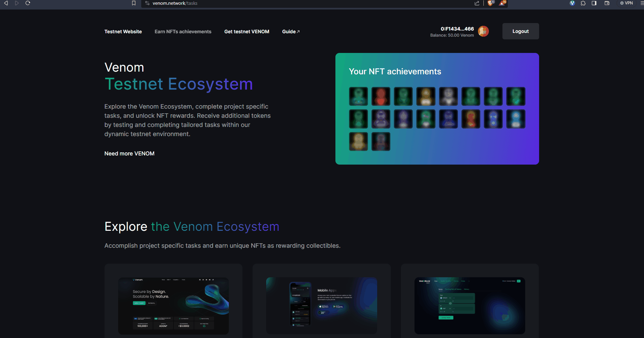Toggle the browser sidebar panel
This screenshot has width=644, height=338.
click(594, 3)
